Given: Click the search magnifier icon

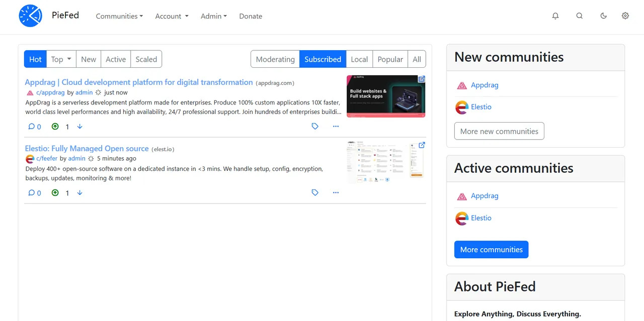Looking at the screenshot, I should [580, 16].
